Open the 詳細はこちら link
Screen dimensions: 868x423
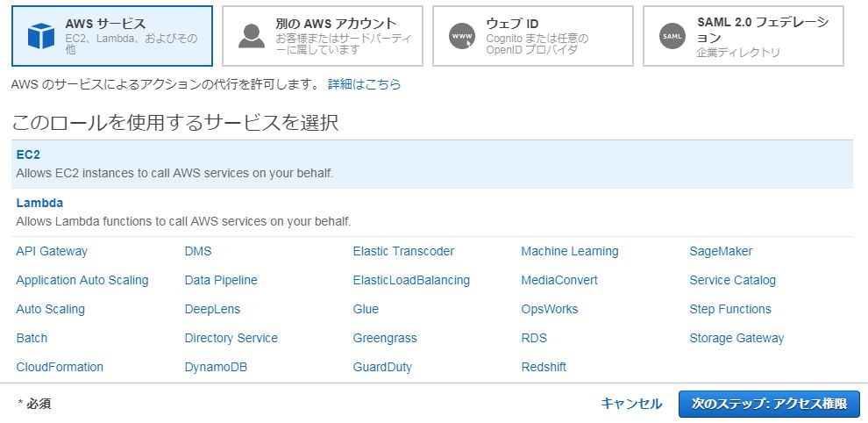click(x=364, y=84)
